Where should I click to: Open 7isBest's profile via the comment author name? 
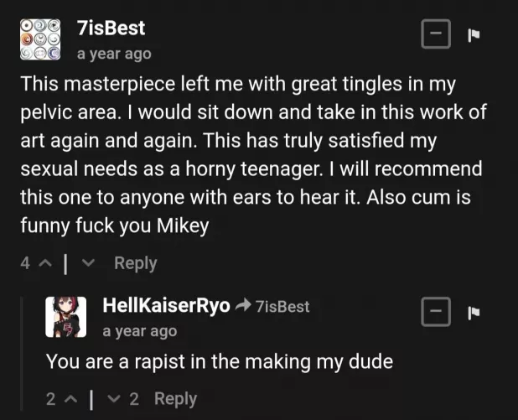(x=111, y=28)
